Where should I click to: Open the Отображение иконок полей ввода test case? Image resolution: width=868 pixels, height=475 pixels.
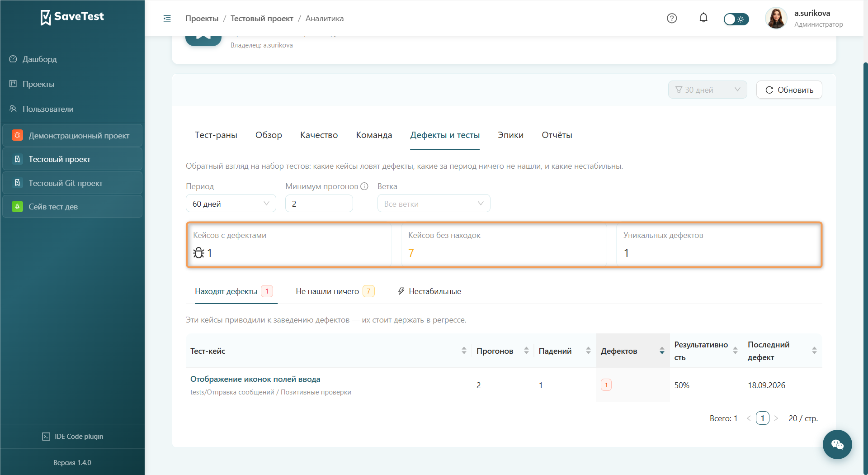pos(255,379)
